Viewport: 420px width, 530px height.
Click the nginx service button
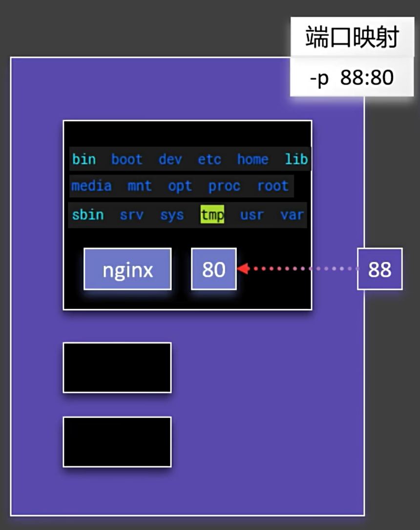127,268
